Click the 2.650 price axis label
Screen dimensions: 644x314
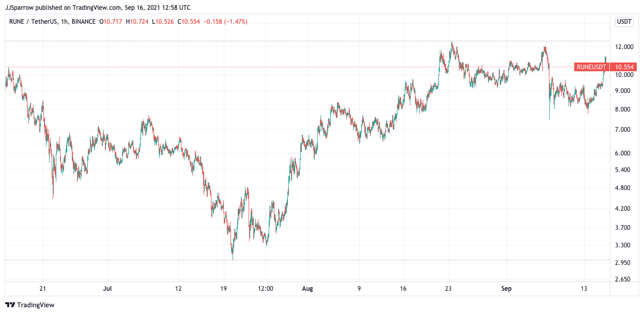pyautogui.click(x=623, y=279)
